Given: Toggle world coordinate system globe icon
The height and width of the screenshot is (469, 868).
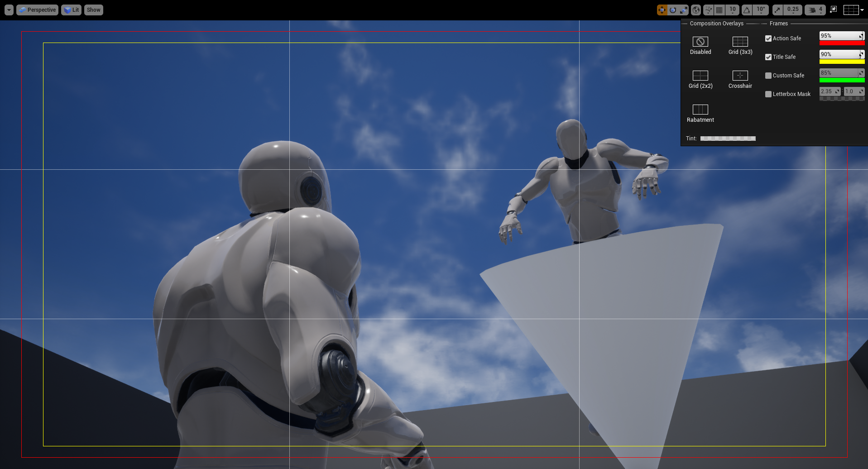Looking at the screenshot, I should tap(696, 10).
